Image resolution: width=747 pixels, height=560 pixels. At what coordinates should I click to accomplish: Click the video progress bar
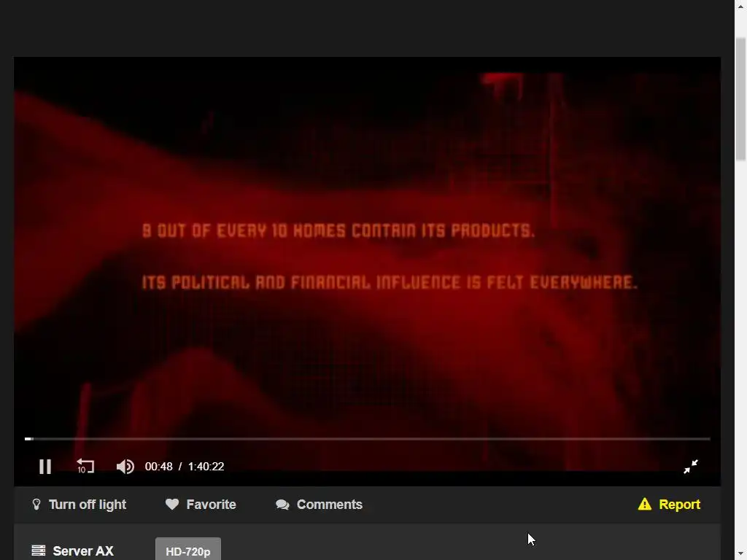coord(368,438)
